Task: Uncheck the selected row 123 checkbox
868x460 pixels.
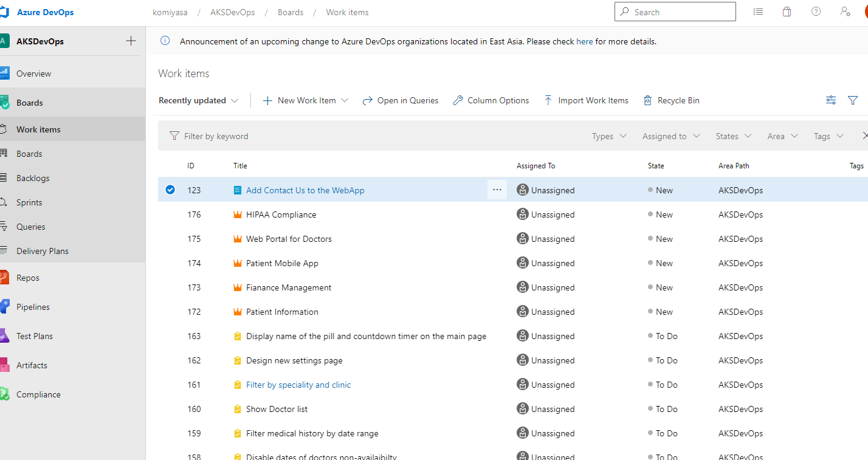Action: point(170,190)
